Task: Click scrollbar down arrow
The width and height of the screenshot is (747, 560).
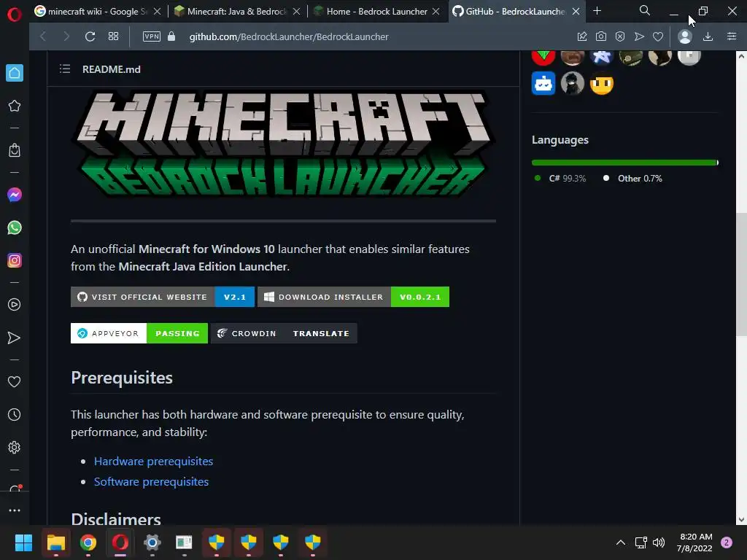Action: click(x=741, y=520)
